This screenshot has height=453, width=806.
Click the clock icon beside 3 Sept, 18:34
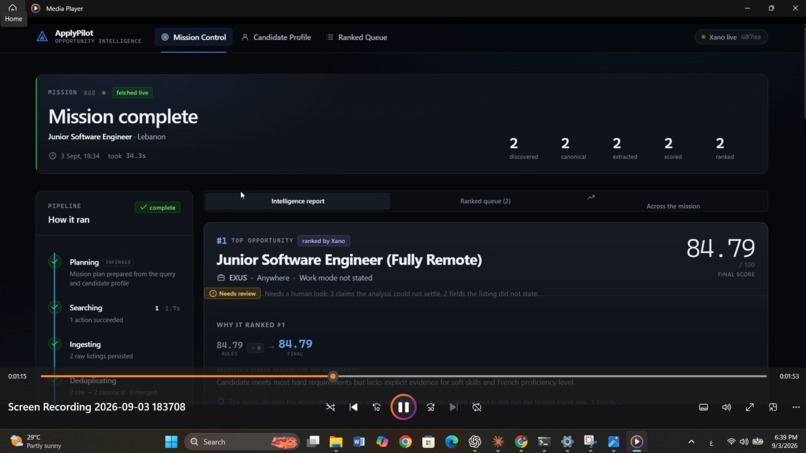[52, 156]
